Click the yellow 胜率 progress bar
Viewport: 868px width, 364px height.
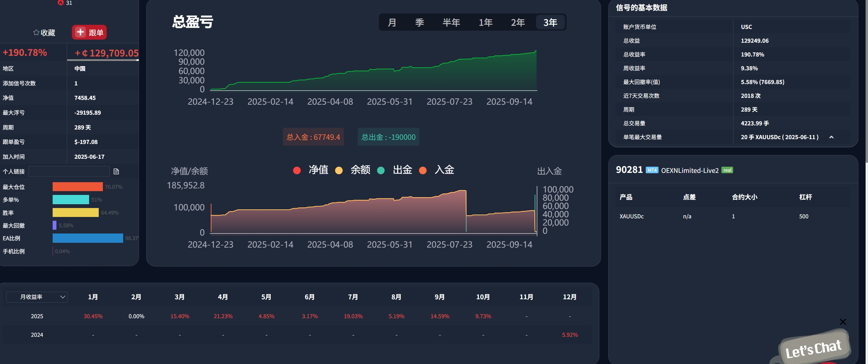point(76,212)
